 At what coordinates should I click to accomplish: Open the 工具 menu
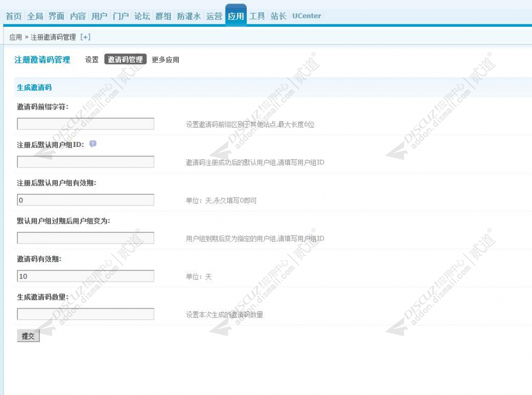pyautogui.click(x=256, y=16)
